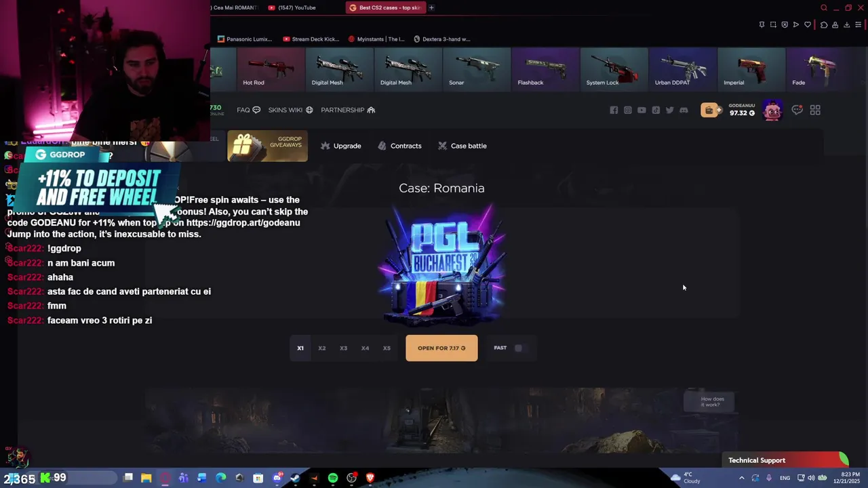Select the X1 case multiplier
Viewport: 868px width, 488px height.
(x=300, y=348)
